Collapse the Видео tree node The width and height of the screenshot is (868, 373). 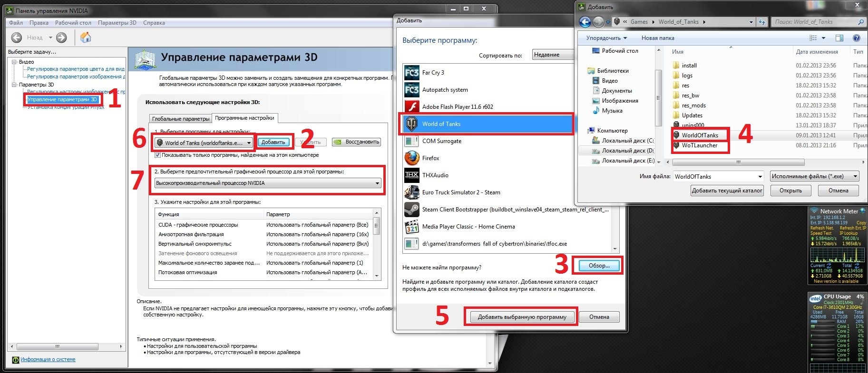point(14,62)
